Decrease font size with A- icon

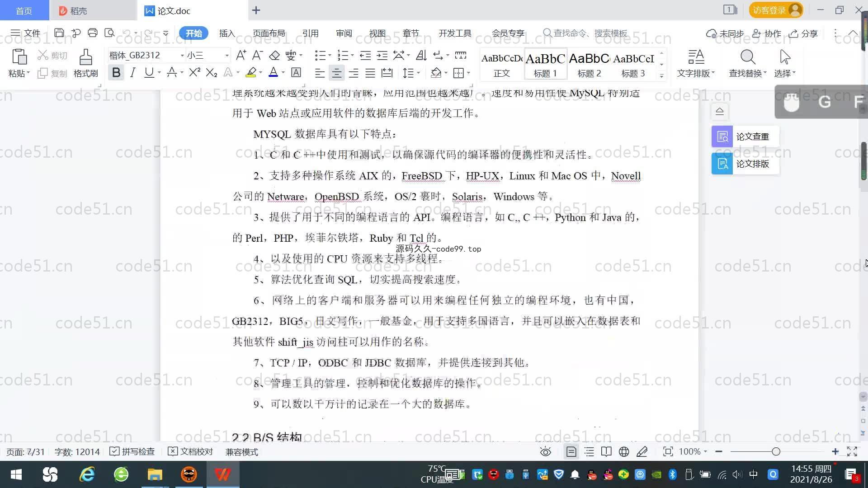pos(257,55)
